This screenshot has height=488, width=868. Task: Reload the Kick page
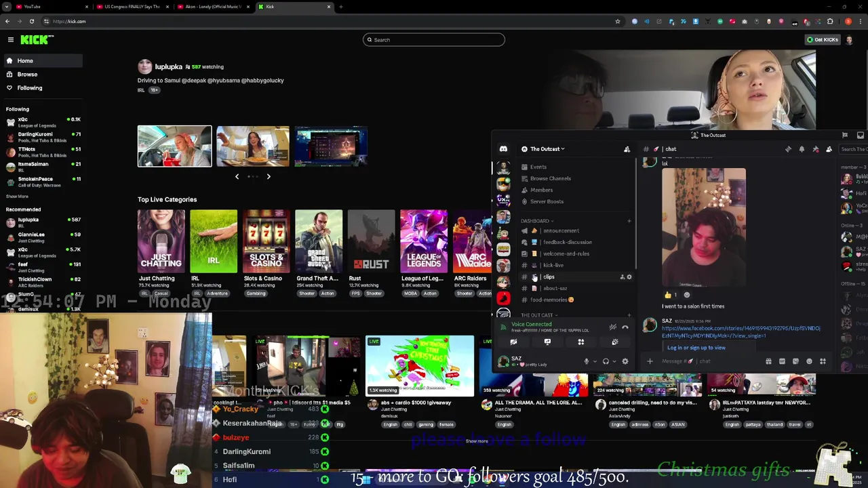click(31, 22)
